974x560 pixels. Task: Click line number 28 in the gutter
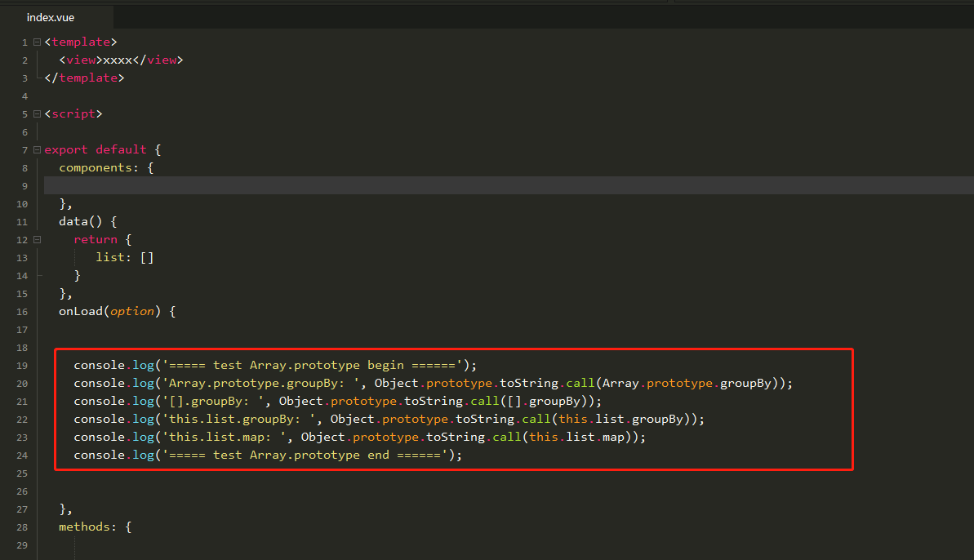point(22,527)
